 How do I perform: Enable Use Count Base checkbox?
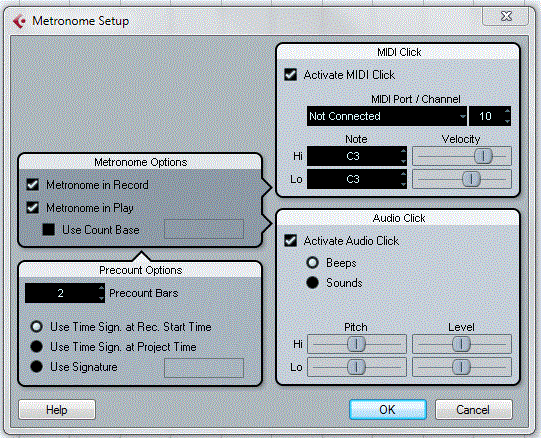point(49,230)
